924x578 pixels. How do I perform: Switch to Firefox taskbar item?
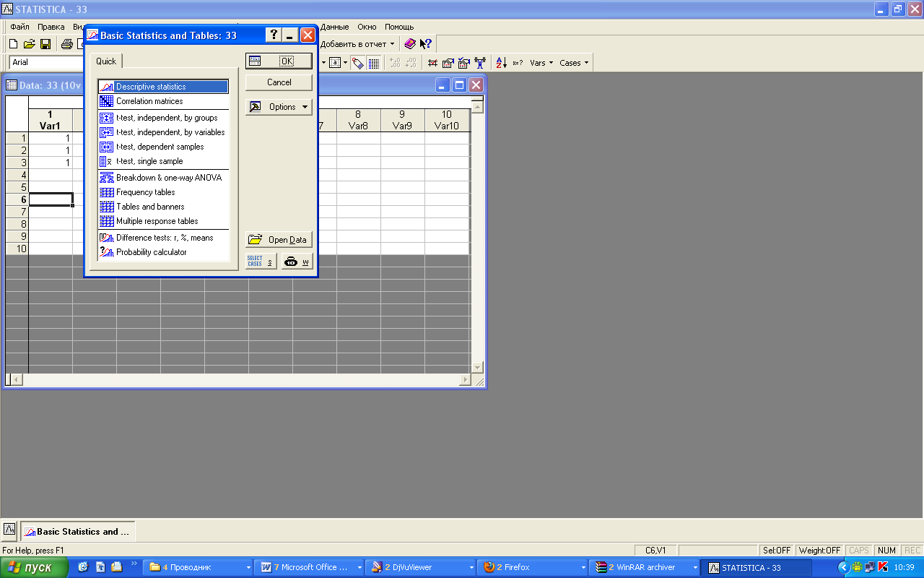click(x=533, y=568)
